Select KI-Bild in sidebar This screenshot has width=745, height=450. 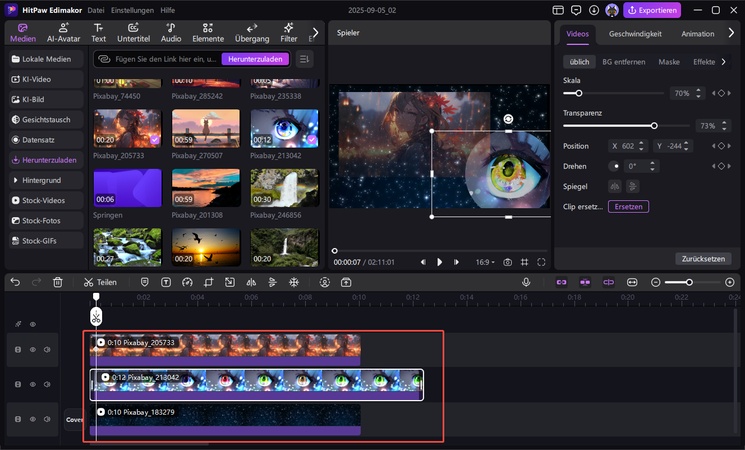[x=46, y=99]
